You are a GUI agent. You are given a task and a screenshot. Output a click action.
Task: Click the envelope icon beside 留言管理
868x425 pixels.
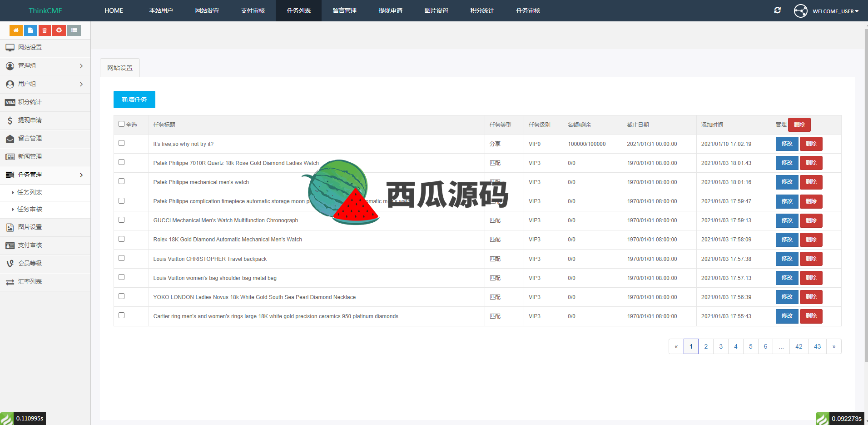coord(10,139)
